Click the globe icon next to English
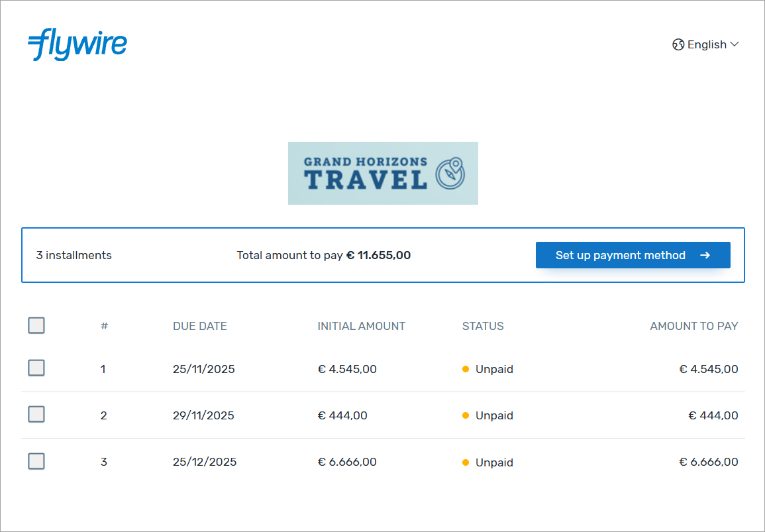This screenshot has width=765, height=532. click(678, 45)
